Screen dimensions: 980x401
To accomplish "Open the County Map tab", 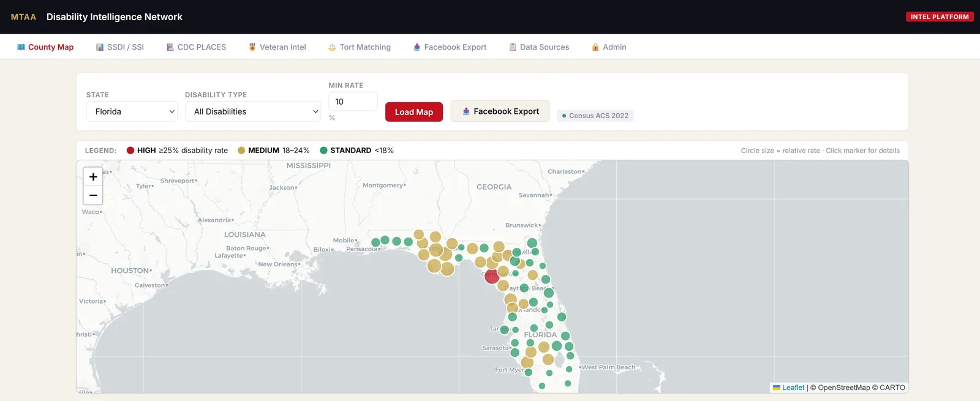I will pos(45,47).
